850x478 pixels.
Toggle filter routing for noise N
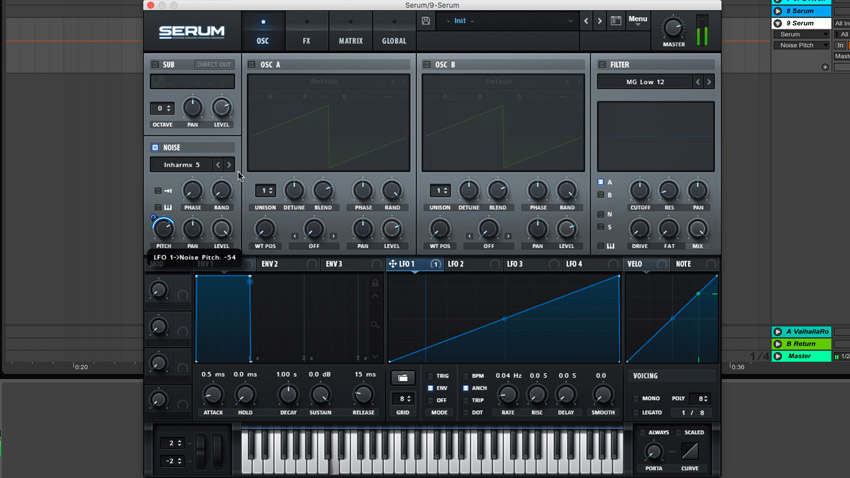click(x=601, y=214)
